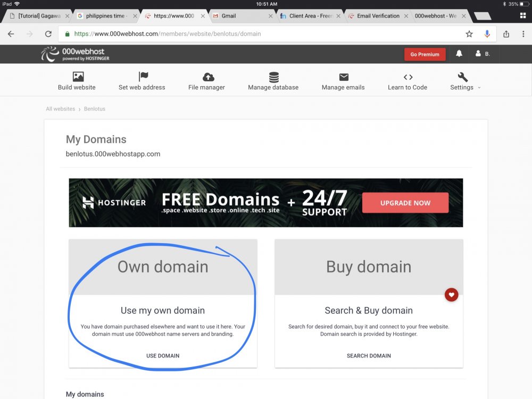Image resolution: width=532 pixels, height=399 pixels.
Task: Click SEARCH DOMAIN button
Action: click(369, 355)
